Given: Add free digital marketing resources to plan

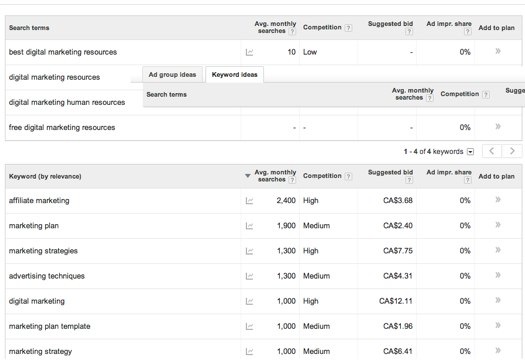Looking at the screenshot, I should pyautogui.click(x=498, y=126).
